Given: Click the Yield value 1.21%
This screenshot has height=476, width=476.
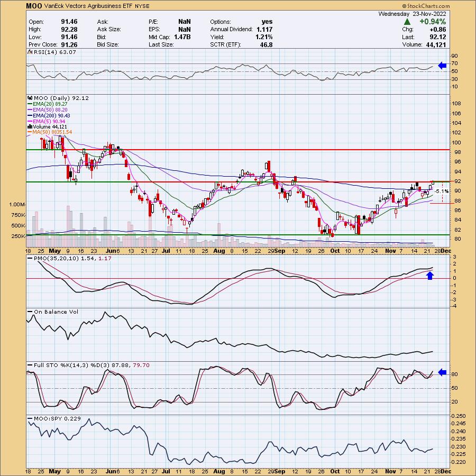Looking at the screenshot, I should coord(264,36).
